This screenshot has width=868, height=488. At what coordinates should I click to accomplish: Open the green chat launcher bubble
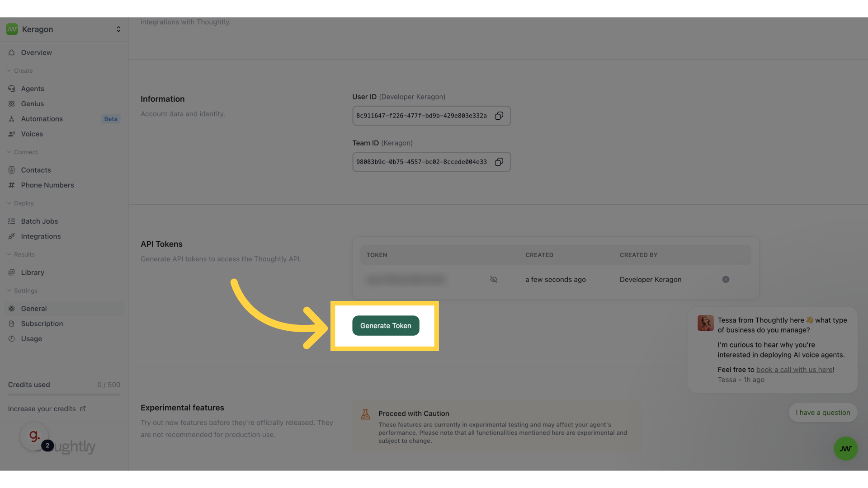[x=845, y=448]
